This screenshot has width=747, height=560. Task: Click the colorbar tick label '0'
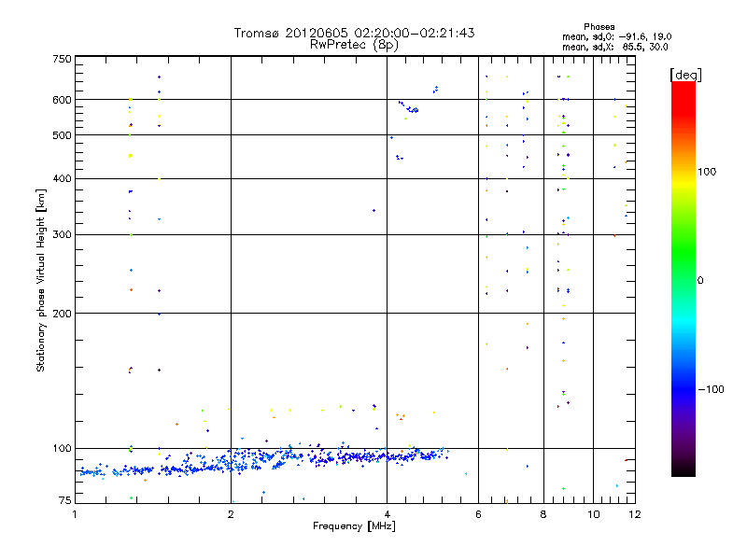[x=700, y=281]
